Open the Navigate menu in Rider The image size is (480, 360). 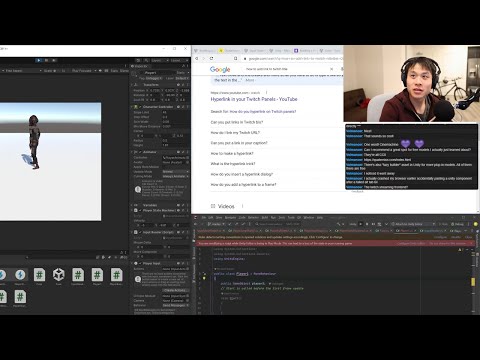pyautogui.click(x=230, y=217)
